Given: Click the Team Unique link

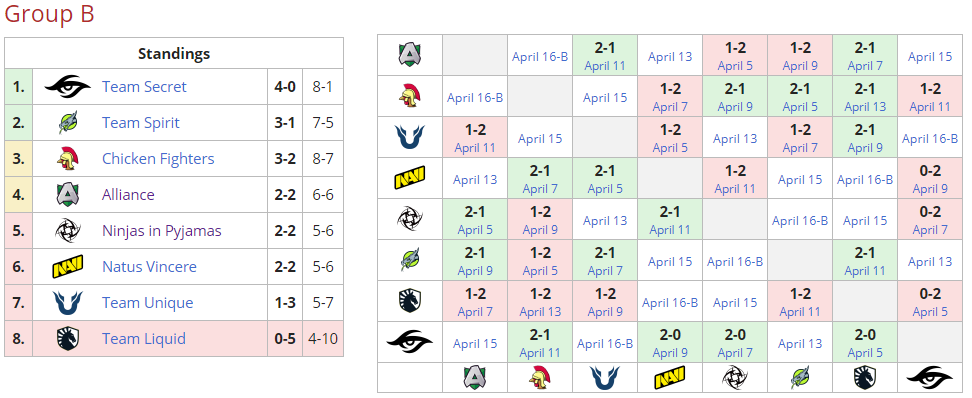Looking at the screenshot, I should click(148, 303).
